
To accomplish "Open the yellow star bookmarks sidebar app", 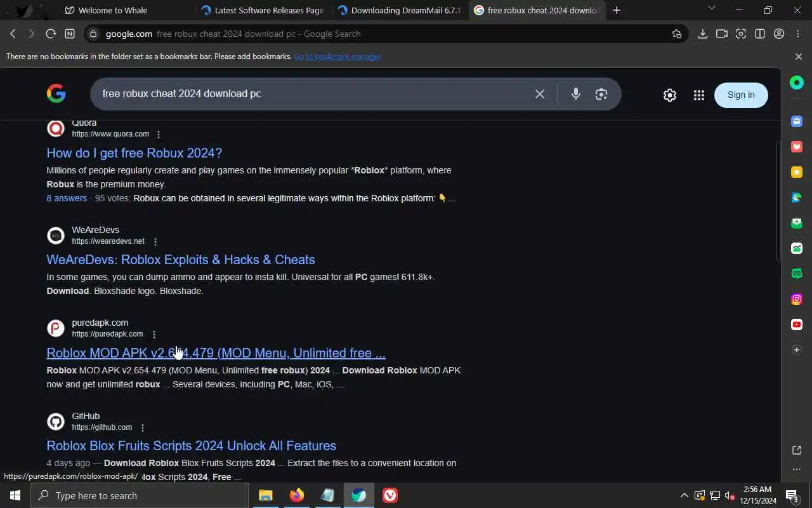I will [797, 172].
